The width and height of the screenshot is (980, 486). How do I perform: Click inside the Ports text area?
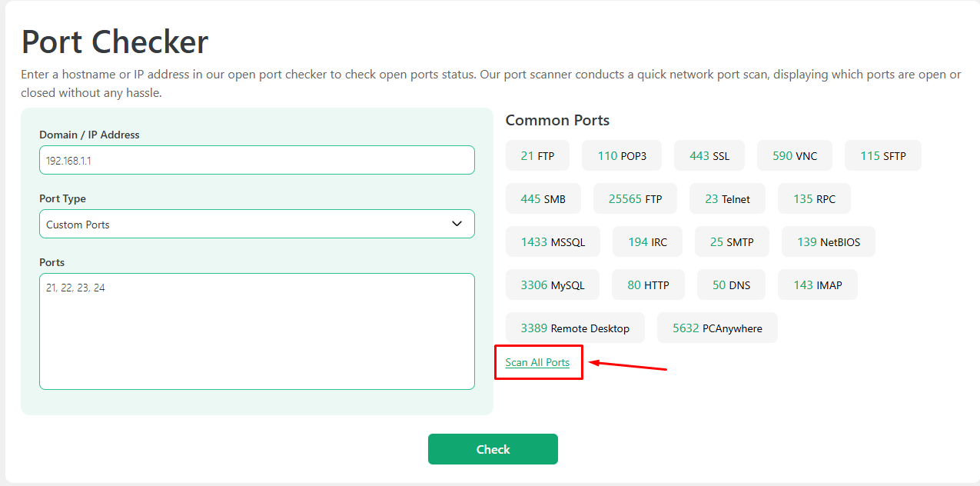(257, 331)
